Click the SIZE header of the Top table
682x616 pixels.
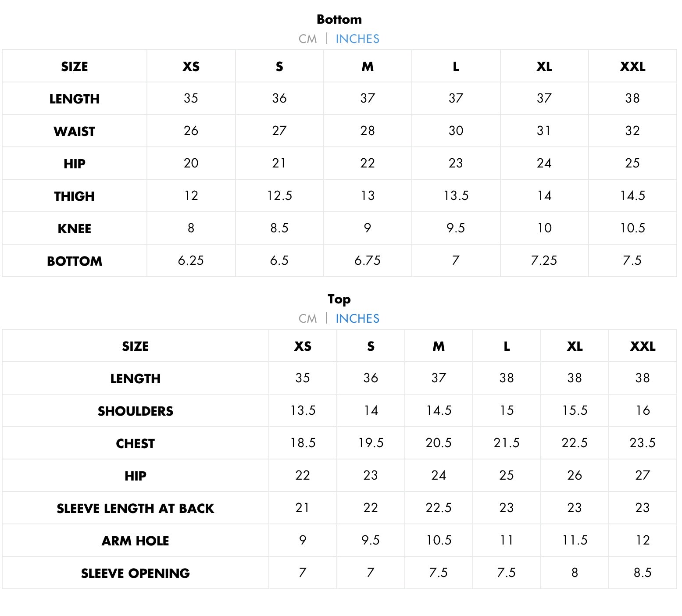[135, 346]
